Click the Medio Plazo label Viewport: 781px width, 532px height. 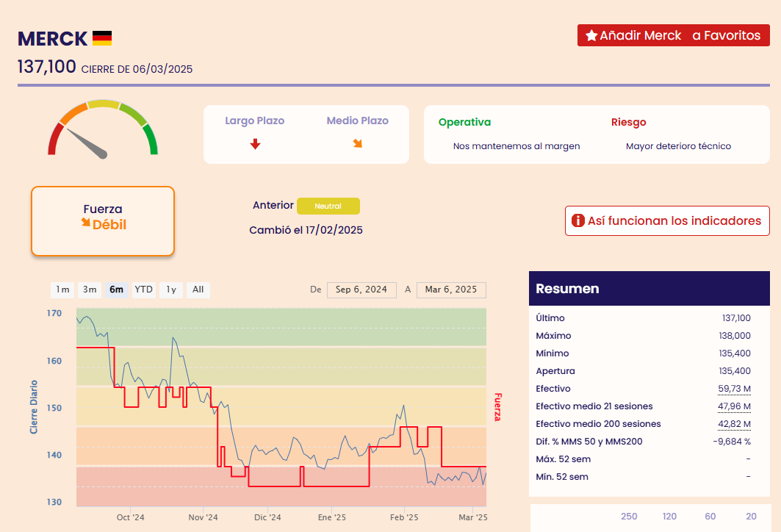(358, 121)
